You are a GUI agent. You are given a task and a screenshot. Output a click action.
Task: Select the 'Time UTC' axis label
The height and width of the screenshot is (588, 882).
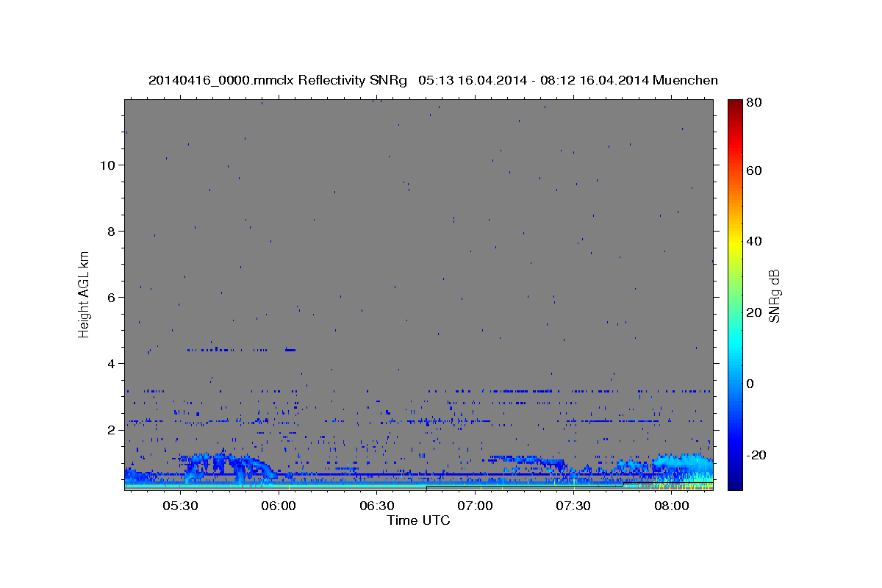pos(418,521)
